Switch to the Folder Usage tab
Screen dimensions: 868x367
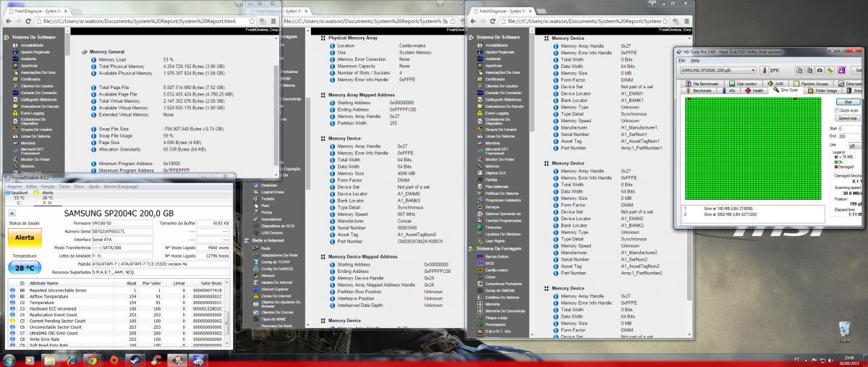click(x=822, y=90)
